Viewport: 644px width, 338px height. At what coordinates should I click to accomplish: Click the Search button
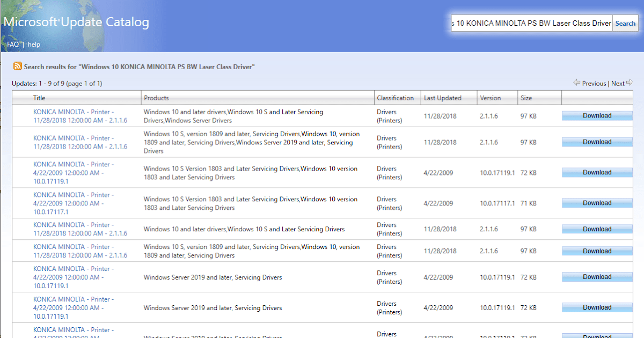pos(625,23)
